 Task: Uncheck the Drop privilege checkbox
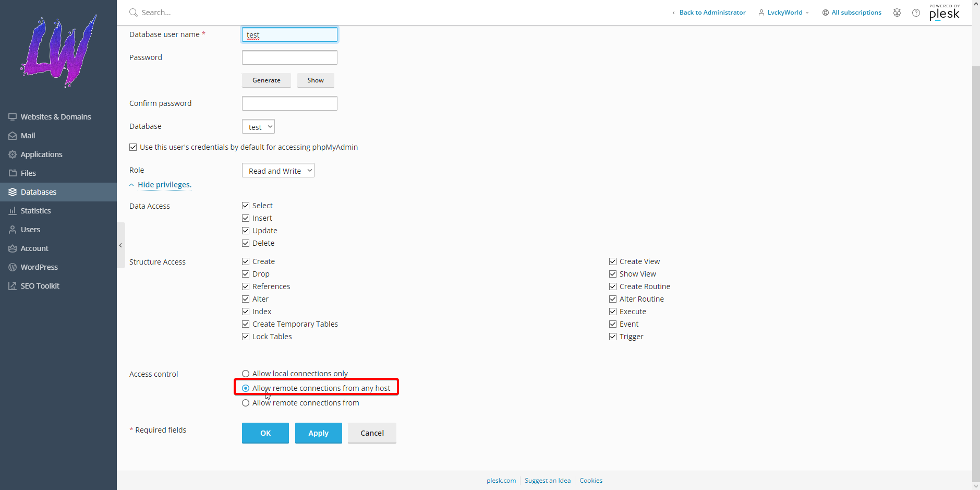coord(246,274)
